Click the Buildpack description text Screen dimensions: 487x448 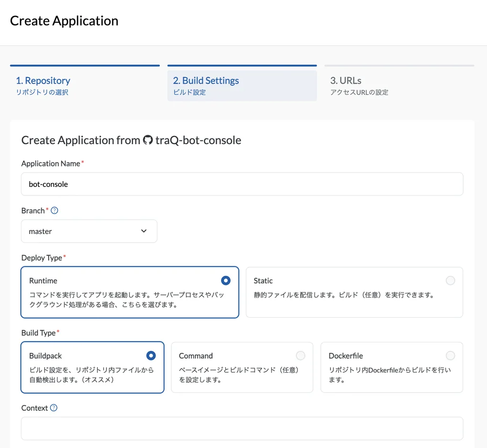coord(91,375)
